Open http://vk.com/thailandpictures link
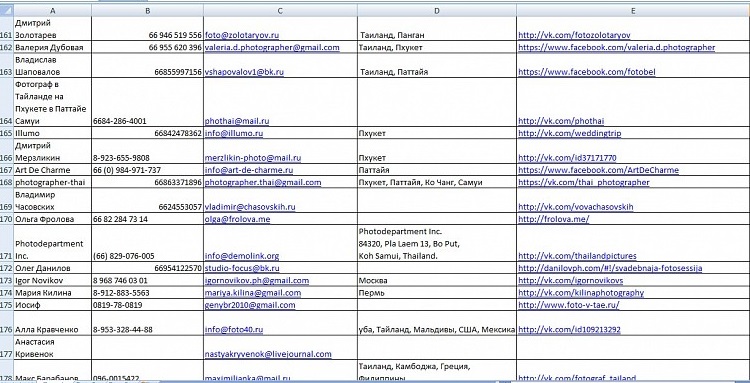Screen dimensions: 750x383 click(577, 256)
